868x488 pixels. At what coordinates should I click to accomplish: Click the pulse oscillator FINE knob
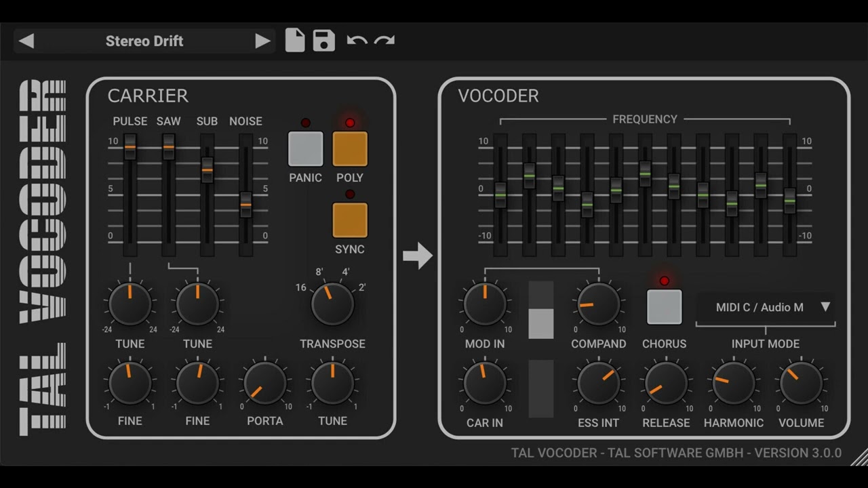click(x=130, y=383)
